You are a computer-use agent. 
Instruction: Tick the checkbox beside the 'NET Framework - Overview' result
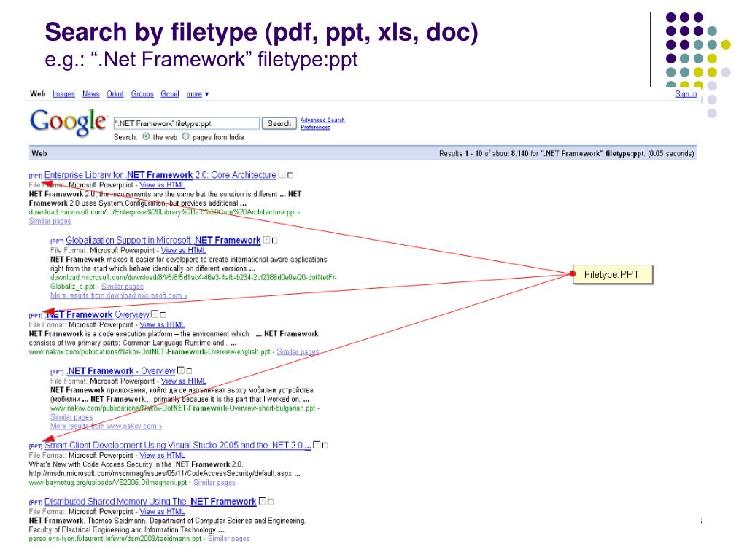pyautogui.click(x=189, y=371)
